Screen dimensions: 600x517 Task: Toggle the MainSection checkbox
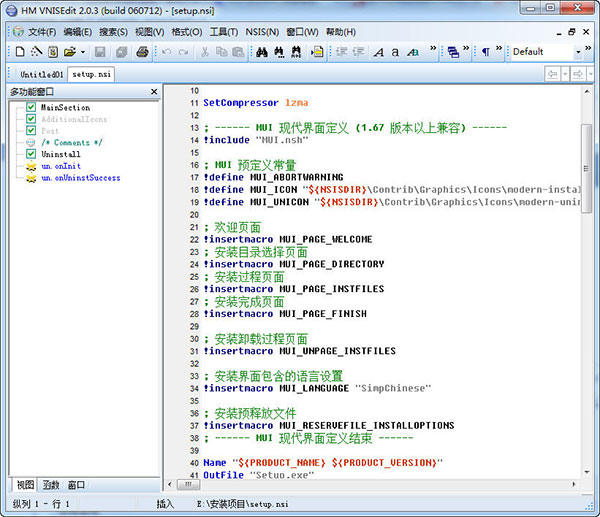[31, 107]
